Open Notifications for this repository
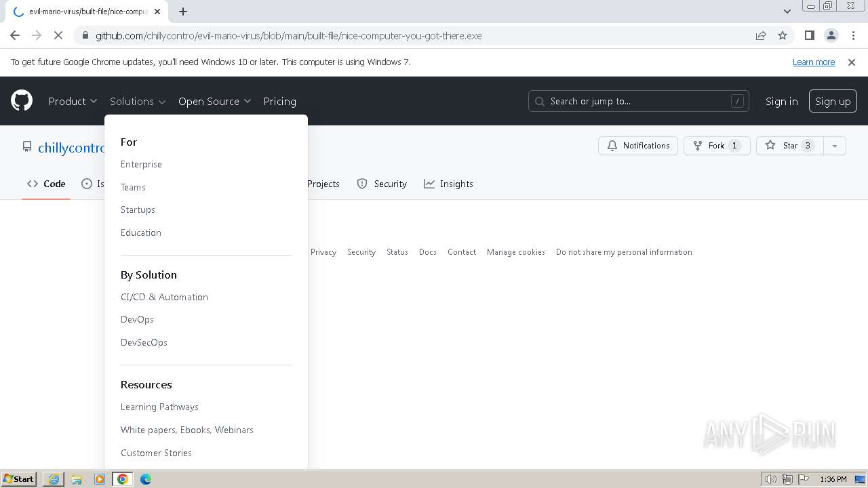 (638, 146)
